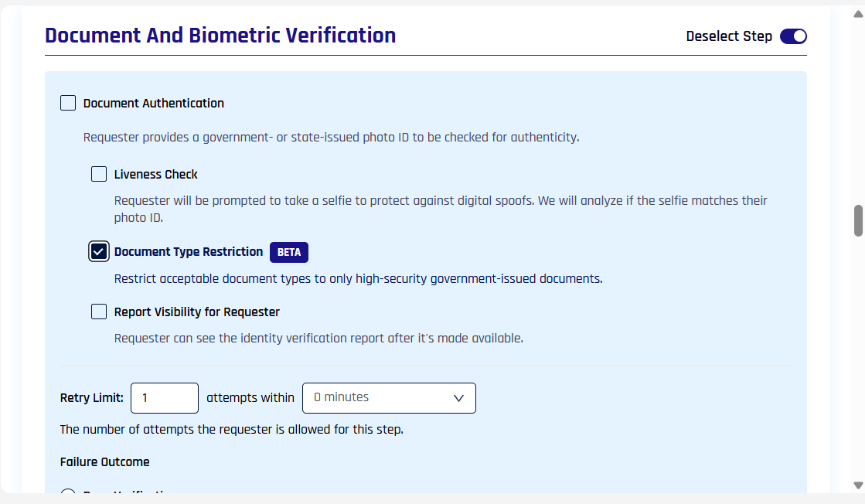
Task: Click "Report Visibility for Requester" label text
Action: pos(197,312)
